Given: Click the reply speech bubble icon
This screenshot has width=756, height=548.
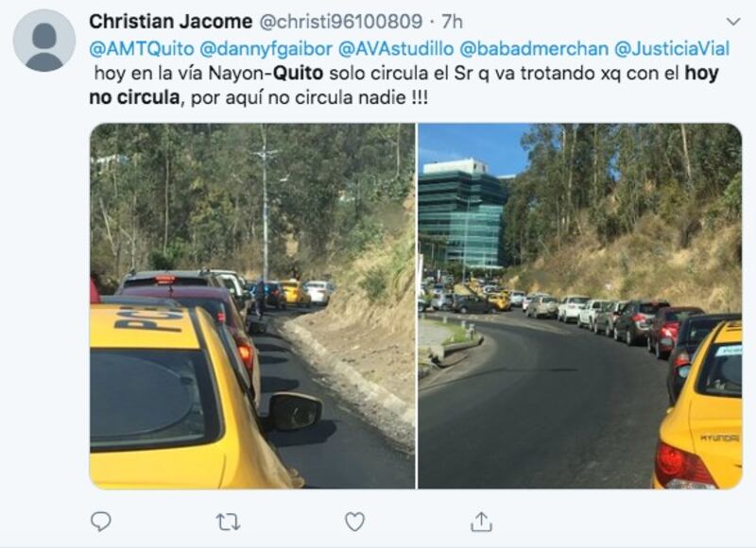Looking at the screenshot, I should coord(101,522).
